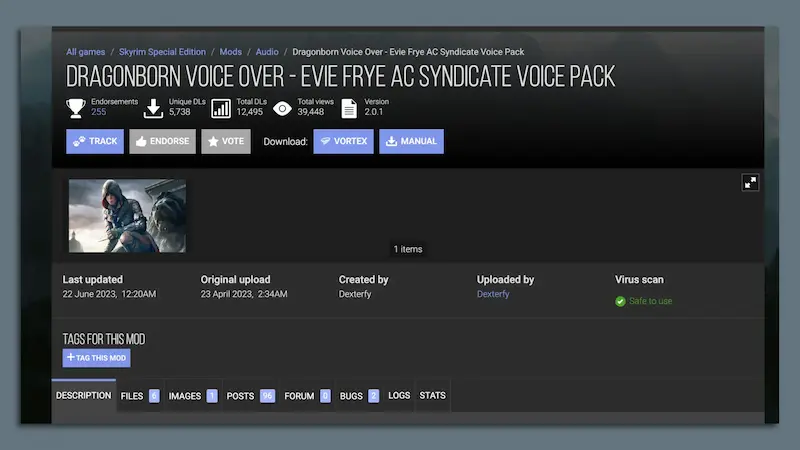The image size is (800, 450).
Task: Click the total views eye icon
Action: [282, 107]
